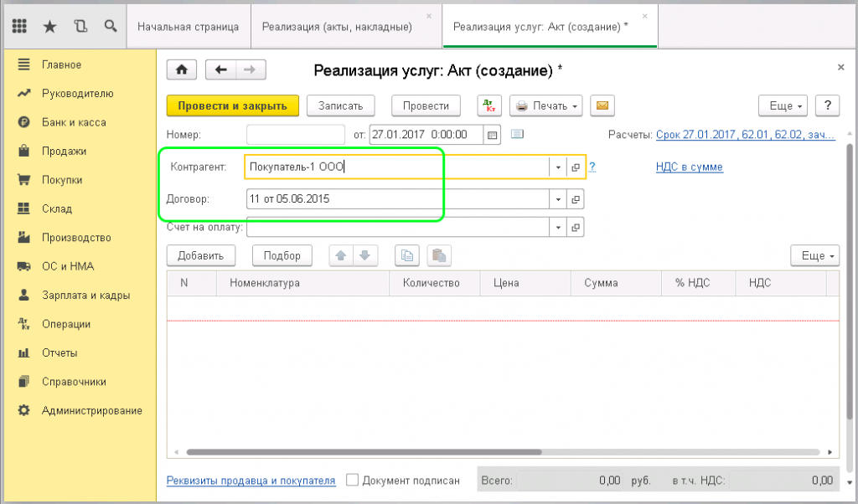Tick the Документ подписан checkbox
The width and height of the screenshot is (858, 504).
pyautogui.click(x=353, y=480)
